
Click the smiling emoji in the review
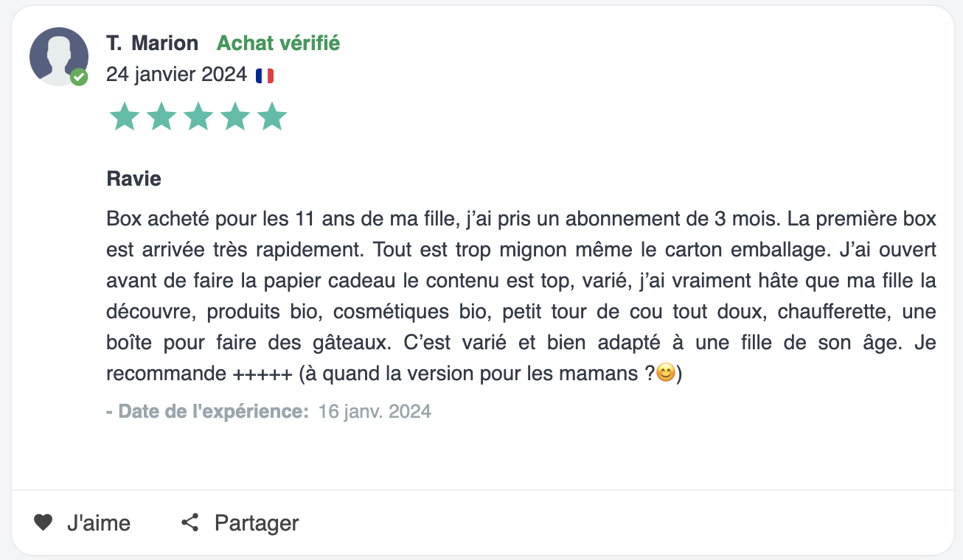(666, 374)
